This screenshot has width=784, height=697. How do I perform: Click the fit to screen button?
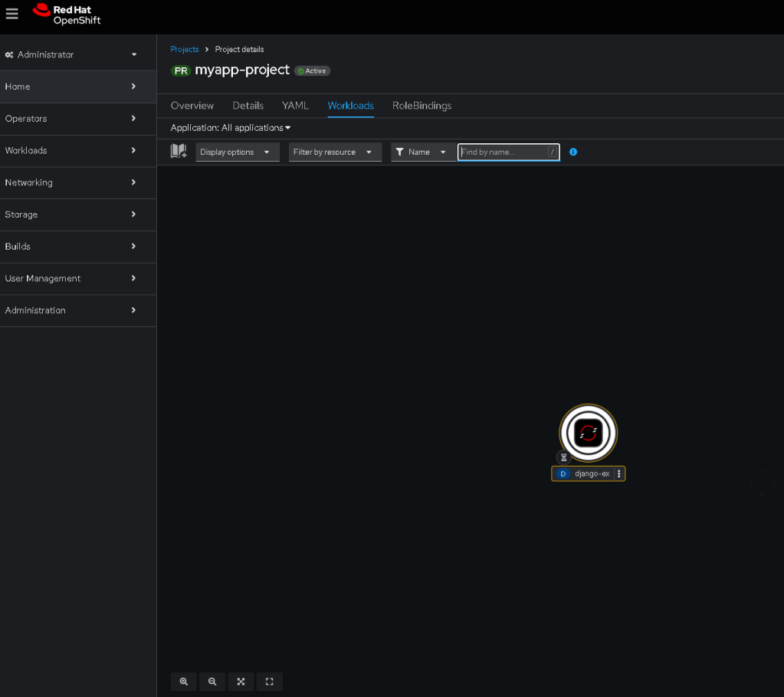click(241, 682)
